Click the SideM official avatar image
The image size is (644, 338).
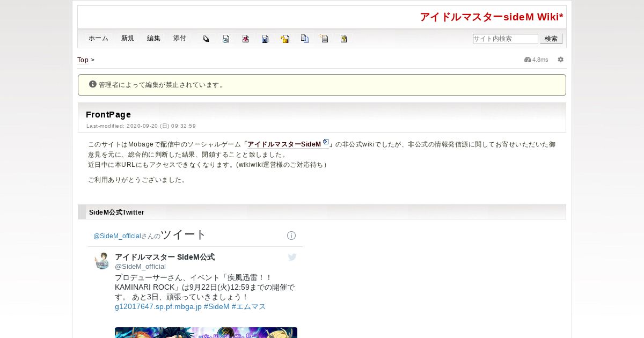102,261
